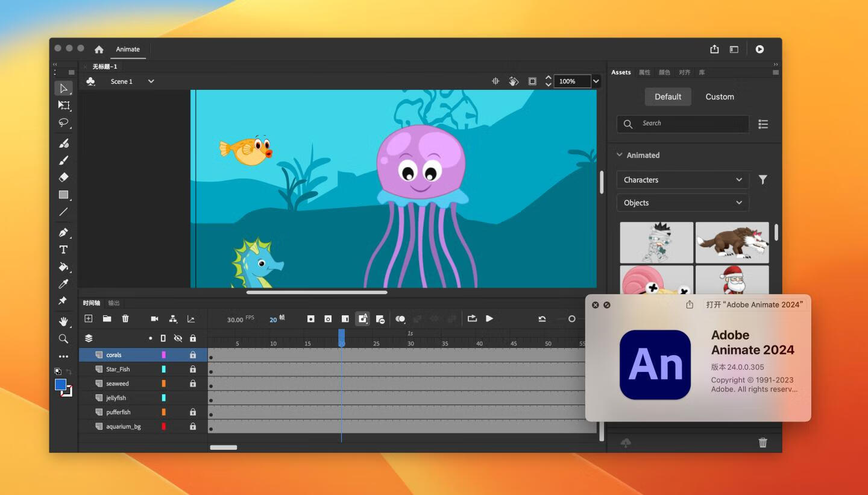Select the Fluid Brush tool
The width and height of the screenshot is (868, 495).
pos(63,143)
